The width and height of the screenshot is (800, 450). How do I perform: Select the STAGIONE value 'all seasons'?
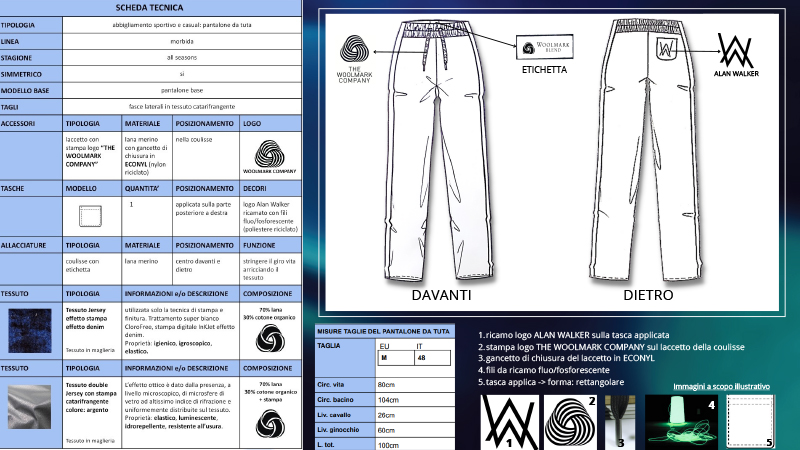coord(182,58)
